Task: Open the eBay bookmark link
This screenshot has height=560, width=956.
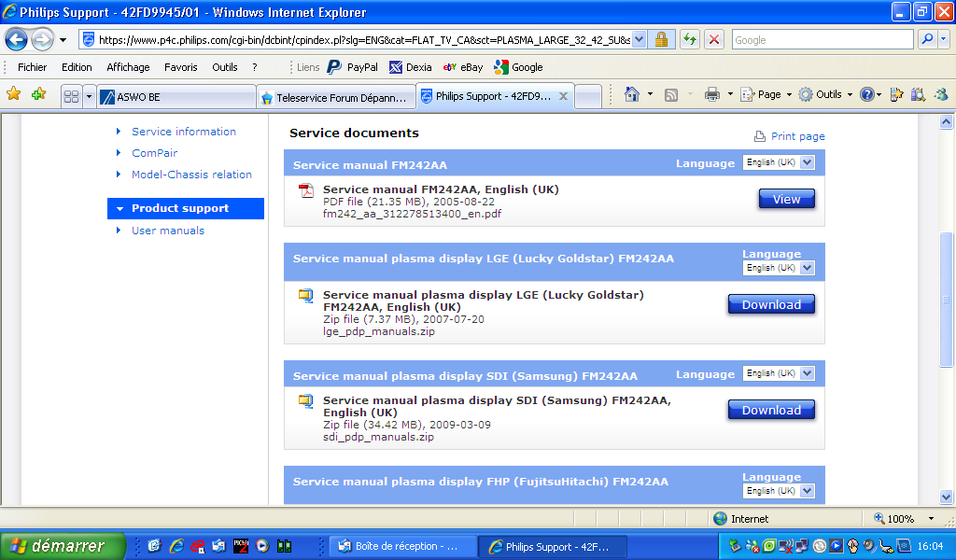Action: click(x=463, y=67)
